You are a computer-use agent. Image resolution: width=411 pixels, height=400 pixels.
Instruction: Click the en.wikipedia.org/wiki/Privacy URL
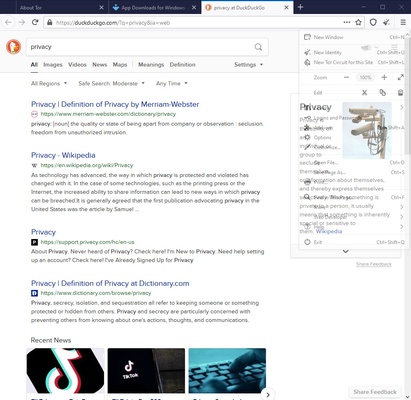87,165
